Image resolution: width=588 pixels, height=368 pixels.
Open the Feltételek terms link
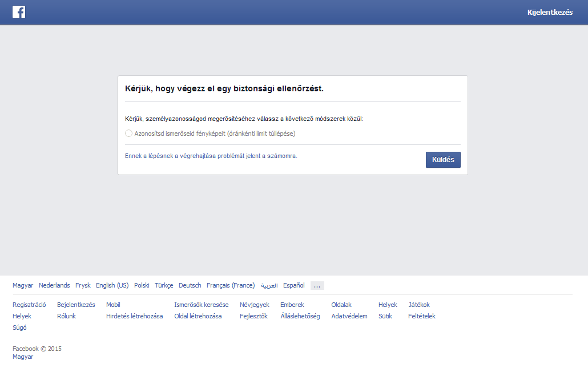coord(421,316)
